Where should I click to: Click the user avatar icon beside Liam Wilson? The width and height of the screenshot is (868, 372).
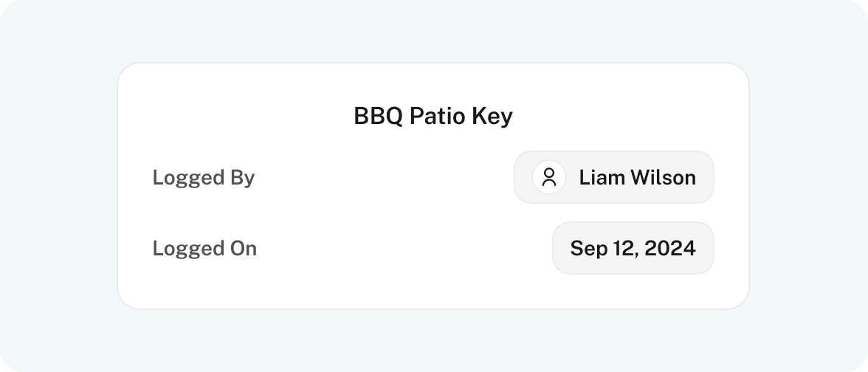[x=548, y=177]
